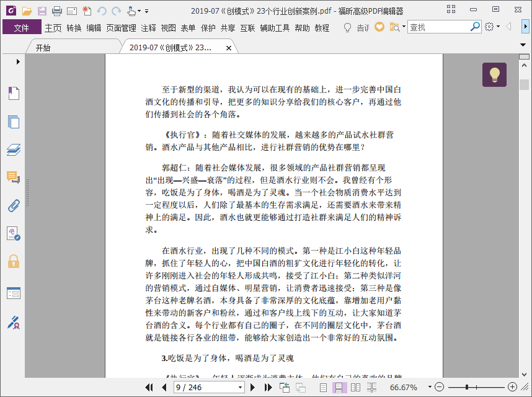Zoom in with the plus button

[x=512, y=387]
